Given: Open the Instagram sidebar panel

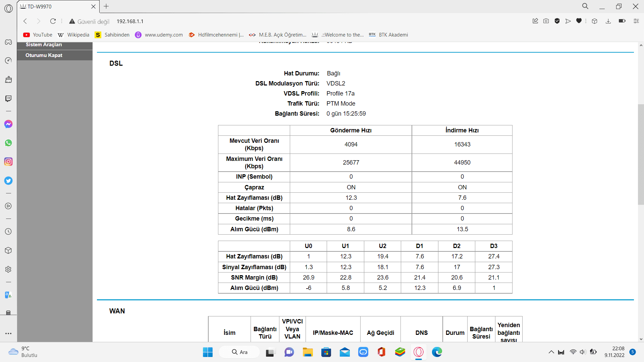Looking at the screenshot, I should (x=8, y=162).
